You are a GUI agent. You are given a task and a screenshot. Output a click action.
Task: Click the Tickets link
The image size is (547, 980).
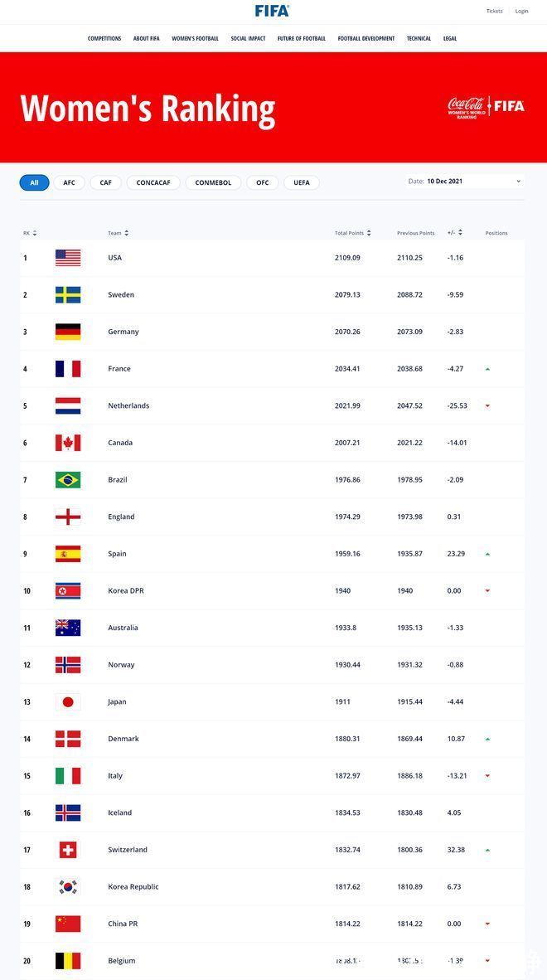pyautogui.click(x=495, y=11)
